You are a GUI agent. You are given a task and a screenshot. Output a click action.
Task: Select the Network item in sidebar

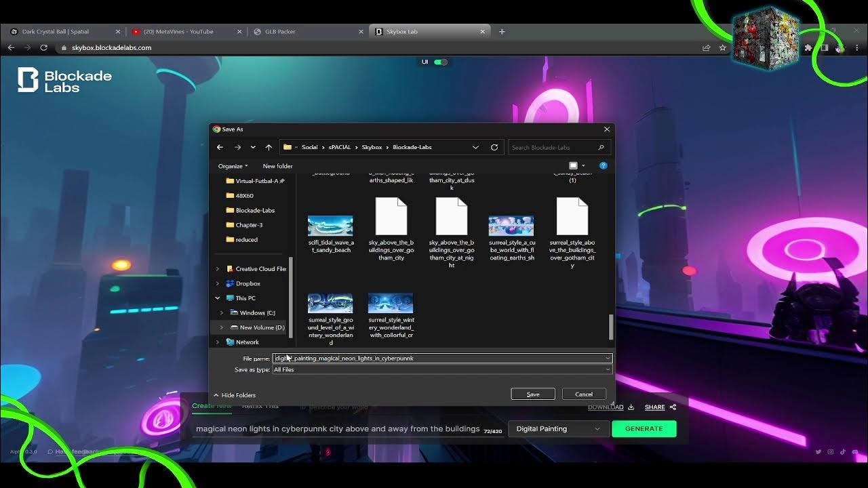[x=242, y=342]
